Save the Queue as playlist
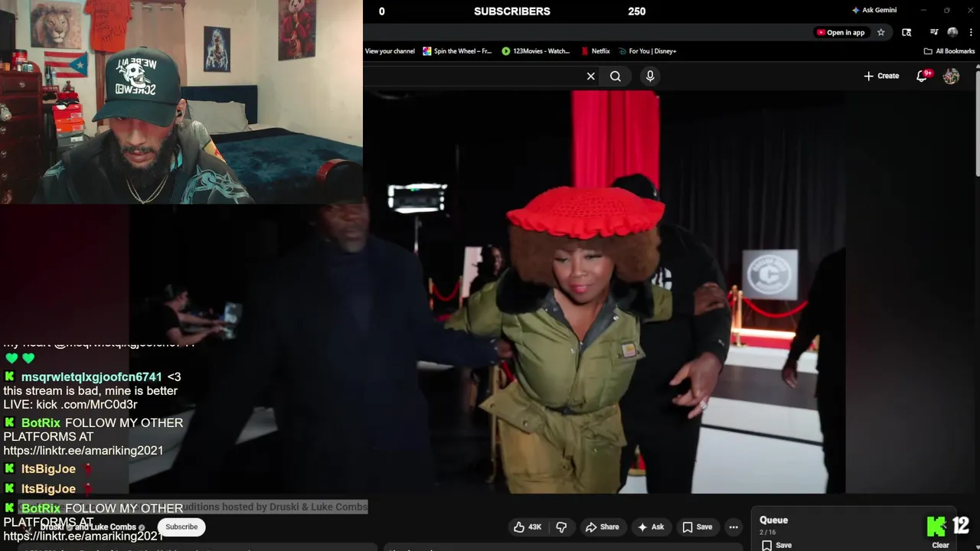 pos(777,545)
